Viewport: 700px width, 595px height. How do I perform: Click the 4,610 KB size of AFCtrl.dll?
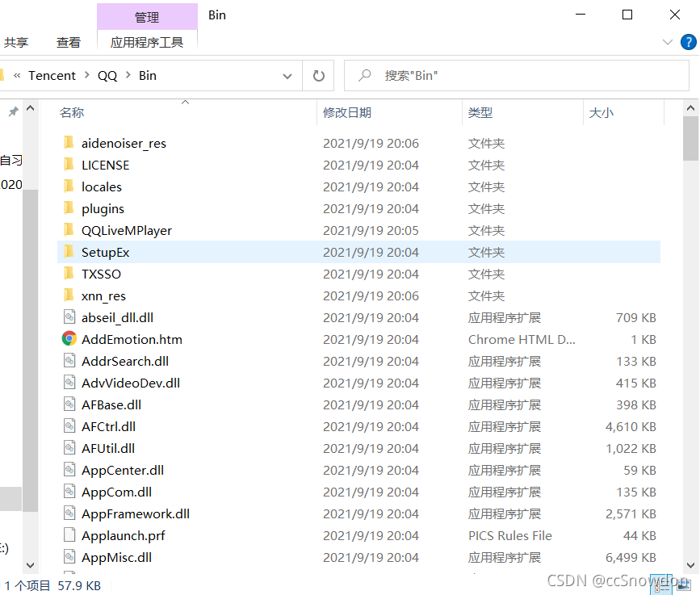[x=631, y=427]
